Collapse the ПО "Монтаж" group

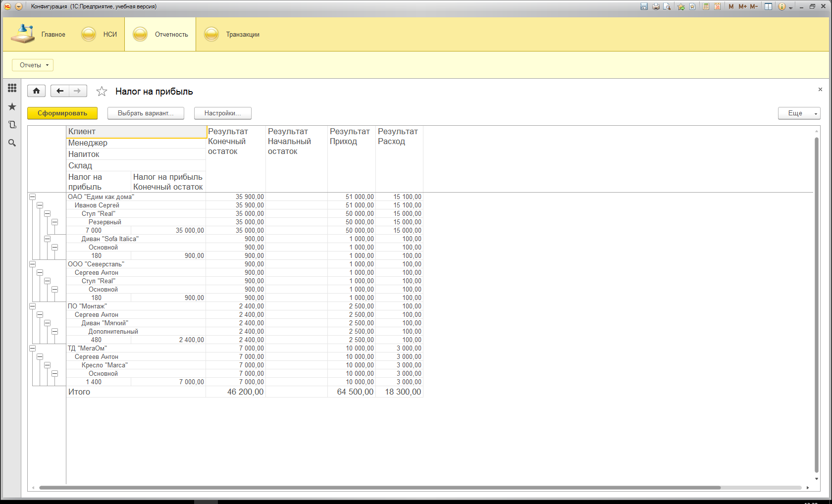click(x=32, y=306)
